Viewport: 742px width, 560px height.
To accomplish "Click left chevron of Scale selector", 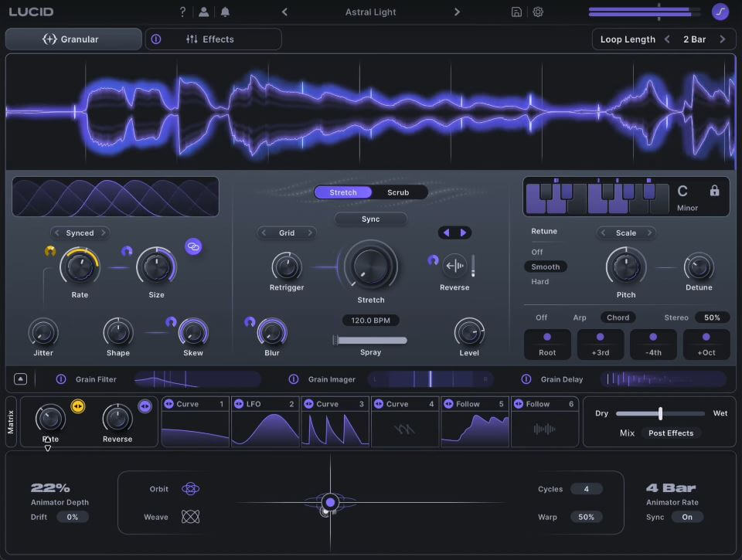I will pos(603,232).
